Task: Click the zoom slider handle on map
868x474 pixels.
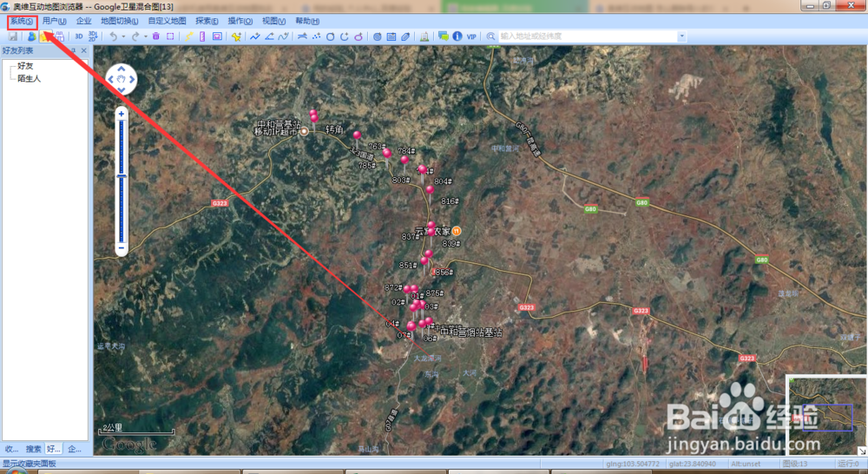Action: coord(122,176)
